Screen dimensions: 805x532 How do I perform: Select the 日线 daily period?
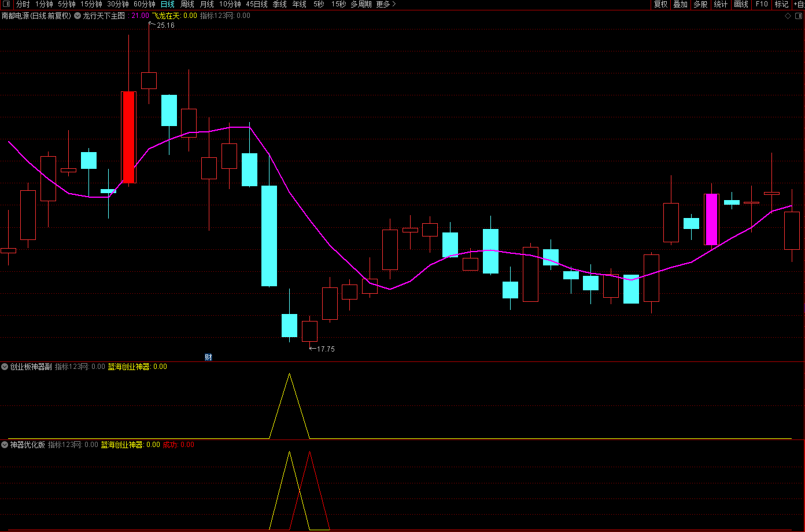pyautogui.click(x=168, y=4)
